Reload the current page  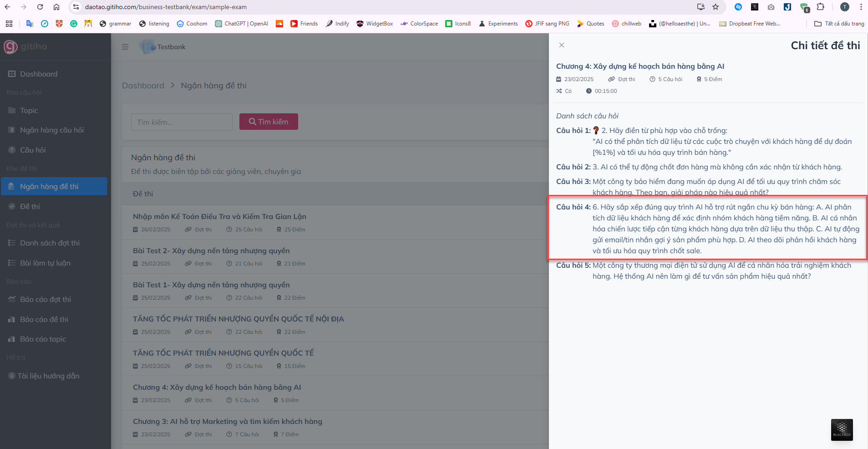[x=40, y=7]
